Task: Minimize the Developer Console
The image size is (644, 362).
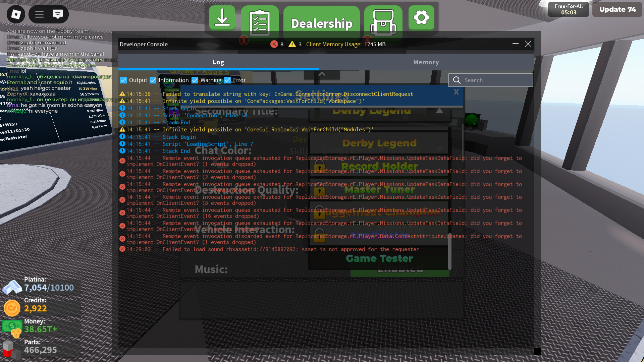Action: click(516, 44)
